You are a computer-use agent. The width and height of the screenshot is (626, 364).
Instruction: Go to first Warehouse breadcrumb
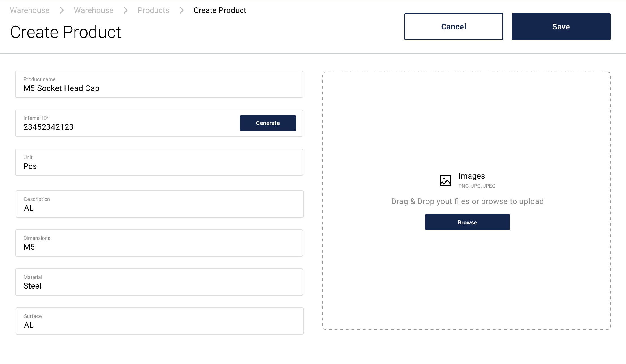30,10
